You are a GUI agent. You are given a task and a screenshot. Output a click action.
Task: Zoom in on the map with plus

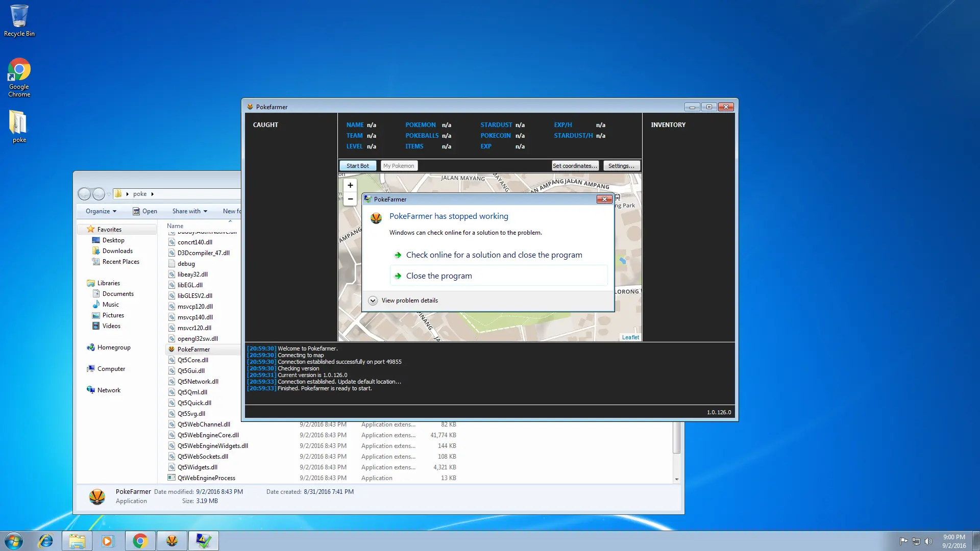[x=350, y=185]
